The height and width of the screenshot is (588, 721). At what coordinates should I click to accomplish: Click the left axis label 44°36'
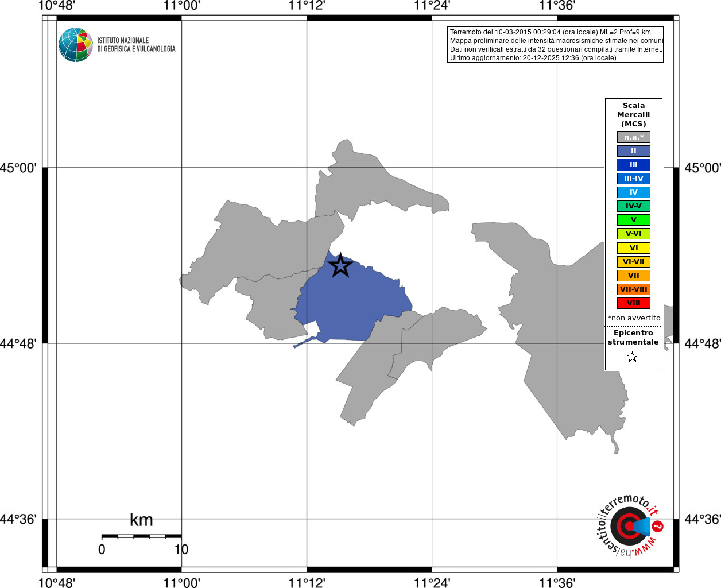(x=18, y=519)
